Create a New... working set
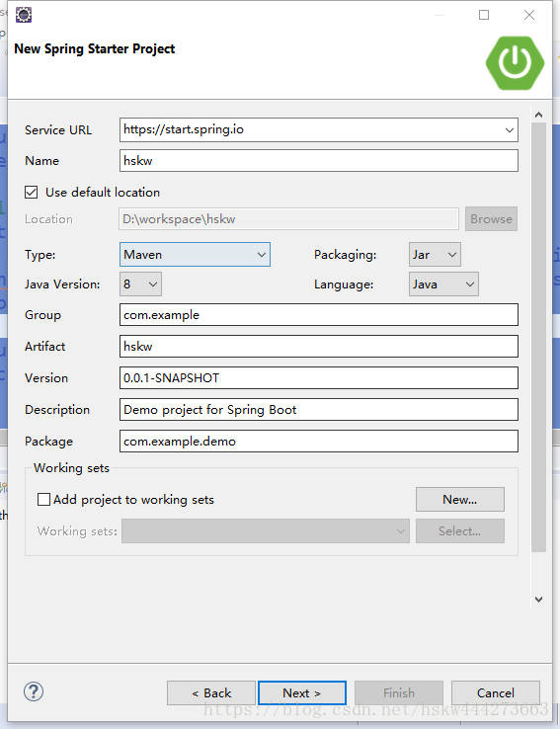The width and height of the screenshot is (560, 729). [x=460, y=499]
